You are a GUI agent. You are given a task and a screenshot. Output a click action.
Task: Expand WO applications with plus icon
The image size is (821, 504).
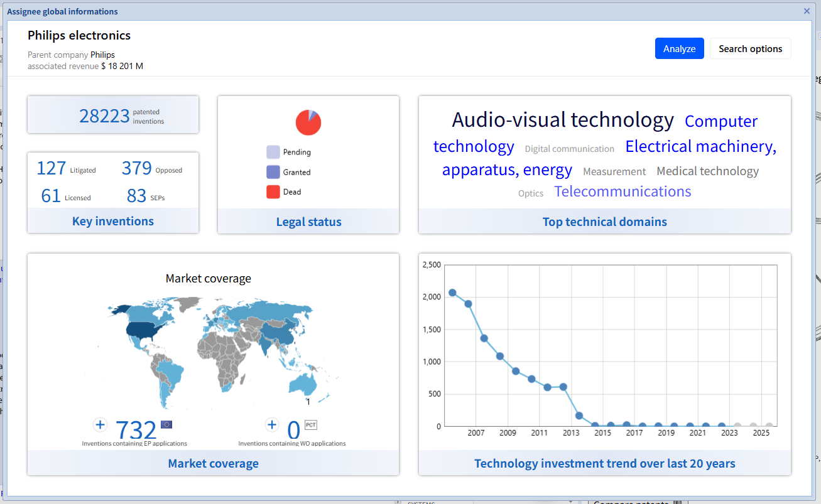(271, 425)
